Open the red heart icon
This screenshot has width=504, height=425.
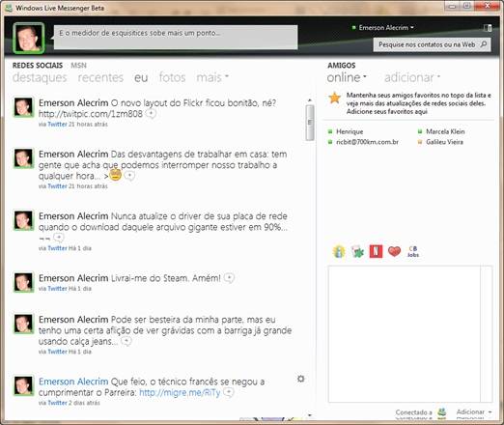click(x=394, y=251)
